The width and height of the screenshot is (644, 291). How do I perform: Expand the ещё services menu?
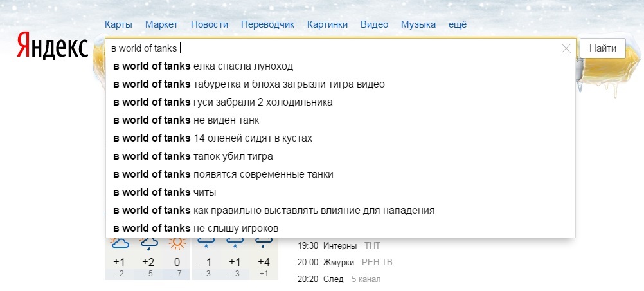pos(458,24)
